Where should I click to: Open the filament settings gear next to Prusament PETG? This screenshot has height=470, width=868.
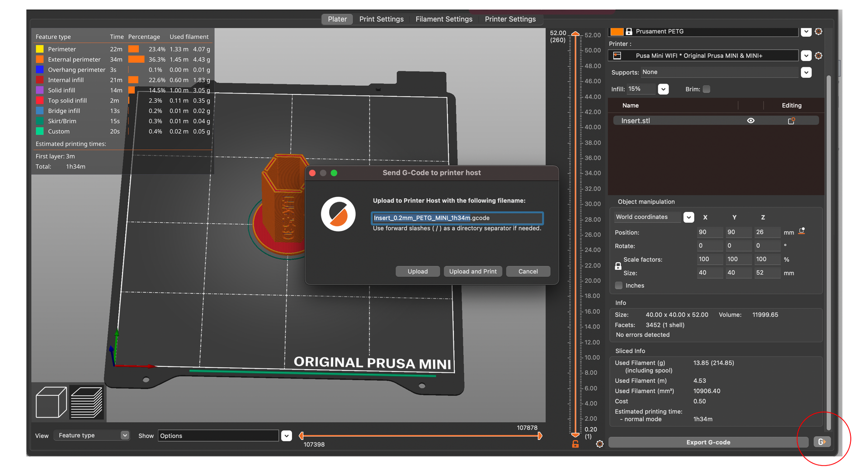818,32
